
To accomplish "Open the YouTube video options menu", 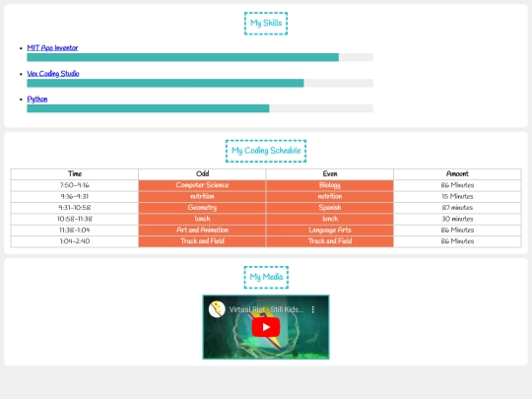I will click(313, 309).
